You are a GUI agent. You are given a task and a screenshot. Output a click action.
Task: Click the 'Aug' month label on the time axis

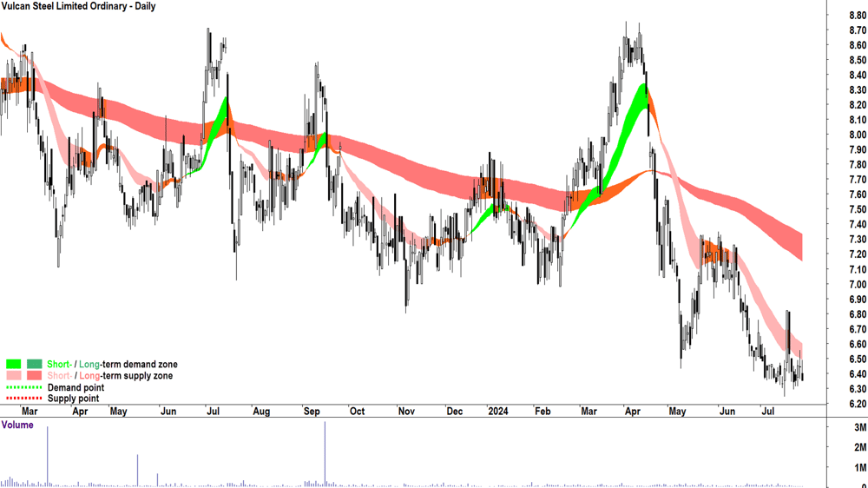[x=261, y=412]
